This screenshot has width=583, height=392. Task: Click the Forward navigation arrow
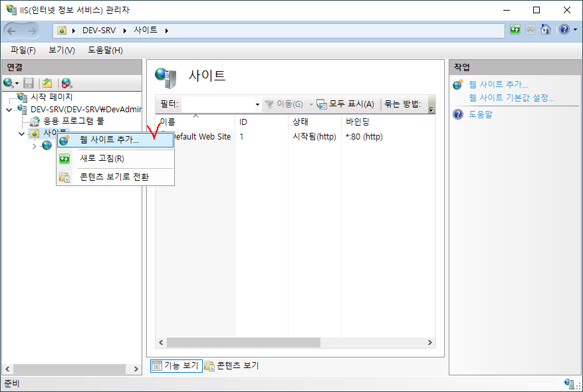tap(33, 31)
